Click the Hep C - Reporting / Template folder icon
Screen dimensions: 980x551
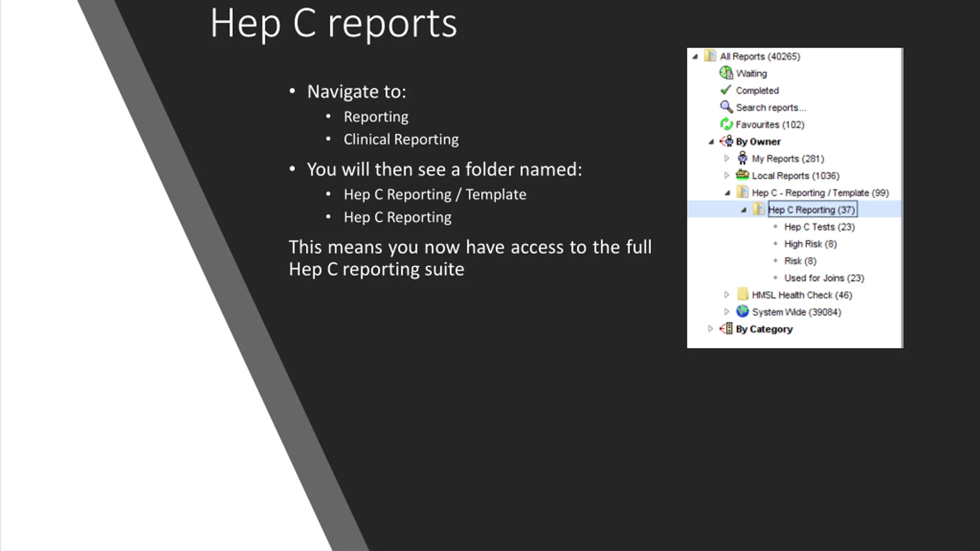pos(743,192)
